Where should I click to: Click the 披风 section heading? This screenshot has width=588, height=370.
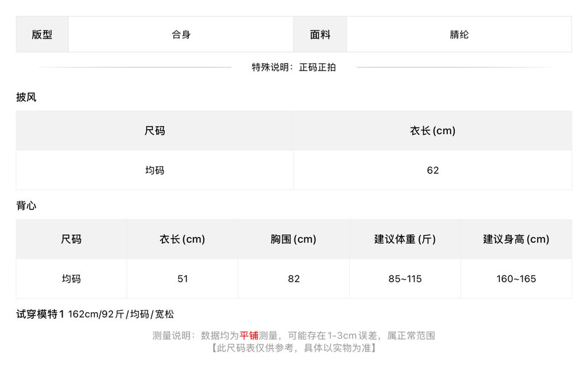tap(26, 98)
